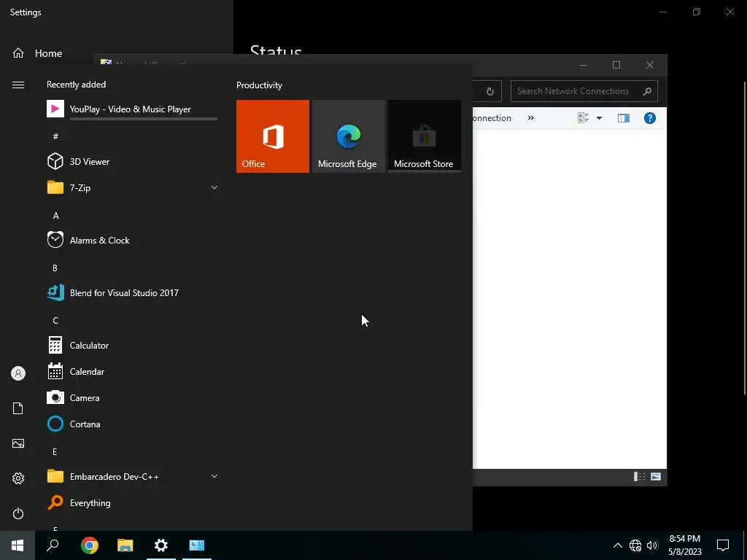Jump to the C letter group
747x560 pixels.
pos(55,321)
